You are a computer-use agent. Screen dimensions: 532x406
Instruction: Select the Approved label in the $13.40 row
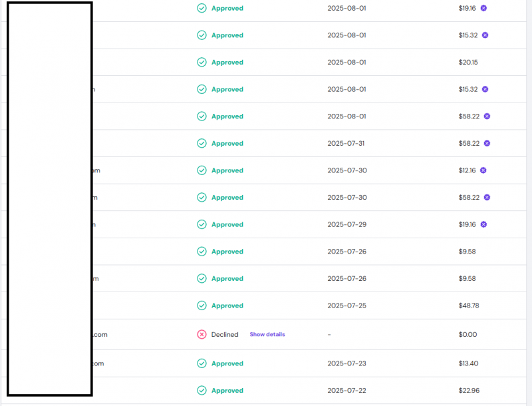(x=227, y=363)
